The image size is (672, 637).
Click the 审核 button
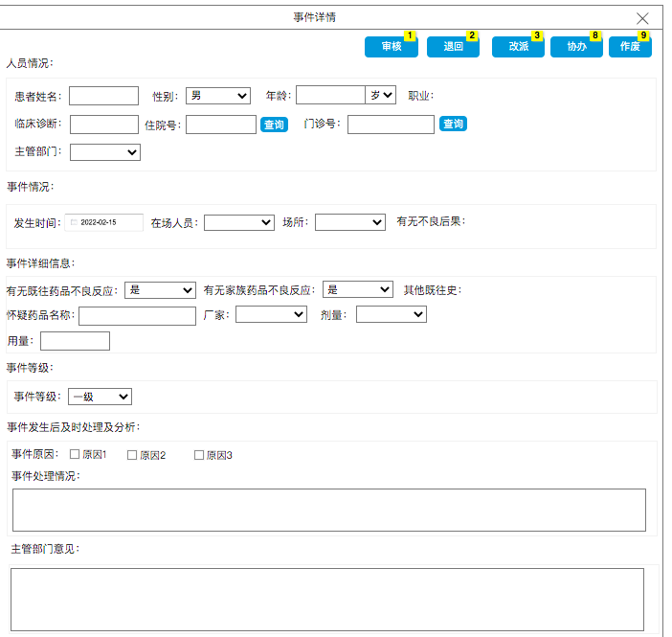point(391,46)
